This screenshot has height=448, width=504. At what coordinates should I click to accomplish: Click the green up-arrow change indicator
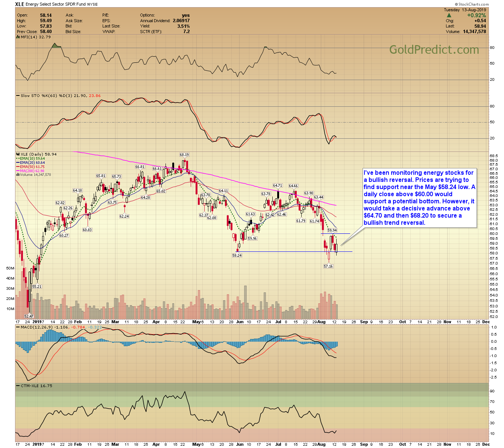tap(449, 15)
